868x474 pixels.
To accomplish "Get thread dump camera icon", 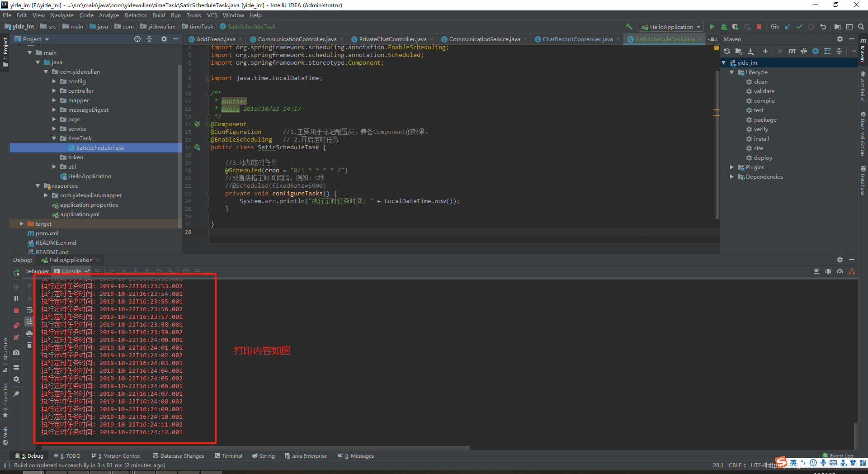I will click(x=16, y=352).
